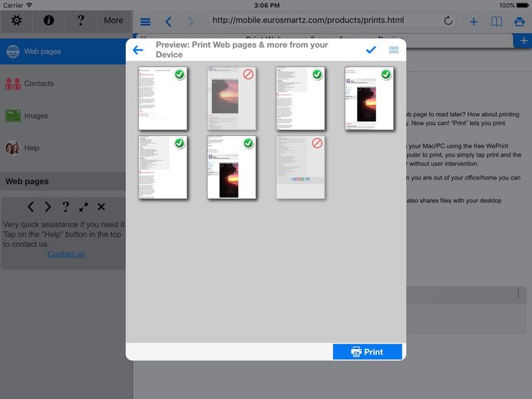Screen dimensions: 532x399
Task: Add a bookmark with the plus icon
Action: pos(474,22)
